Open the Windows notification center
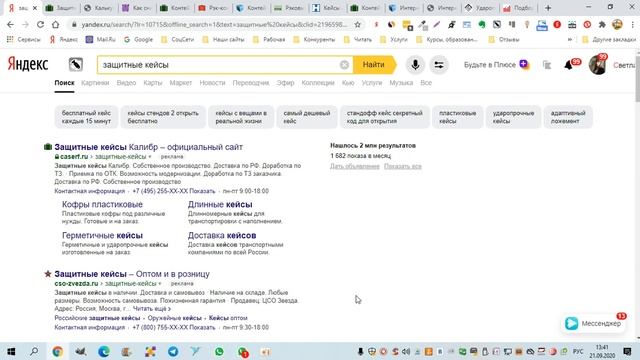Viewport: 640px width, 360px height. (627, 351)
